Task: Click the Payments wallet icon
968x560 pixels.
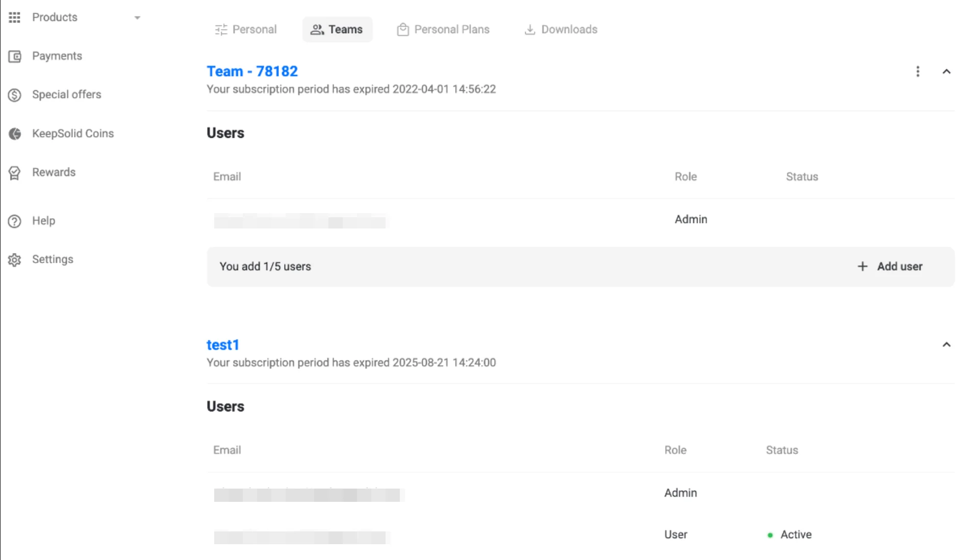Action: click(x=15, y=56)
